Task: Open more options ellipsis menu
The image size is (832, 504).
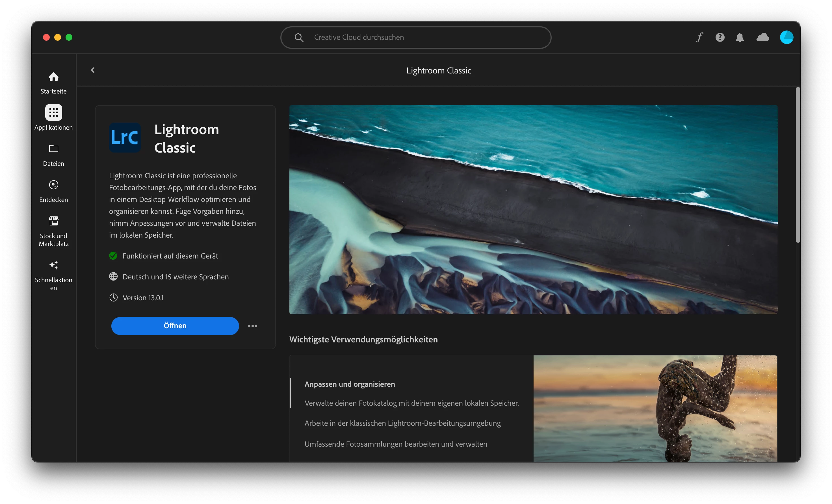Action: (x=252, y=326)
